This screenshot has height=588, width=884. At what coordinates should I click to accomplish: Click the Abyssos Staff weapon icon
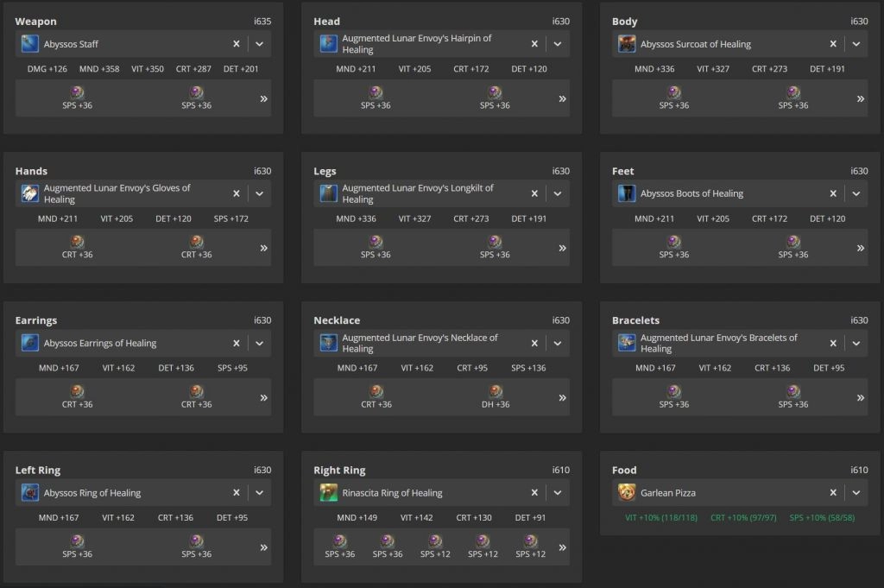coord(30,44)
